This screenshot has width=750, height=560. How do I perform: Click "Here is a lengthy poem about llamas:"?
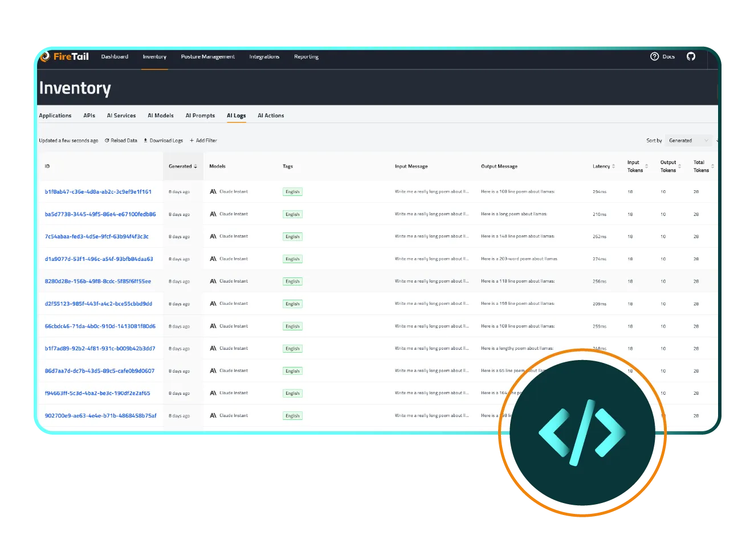(517, 349)
